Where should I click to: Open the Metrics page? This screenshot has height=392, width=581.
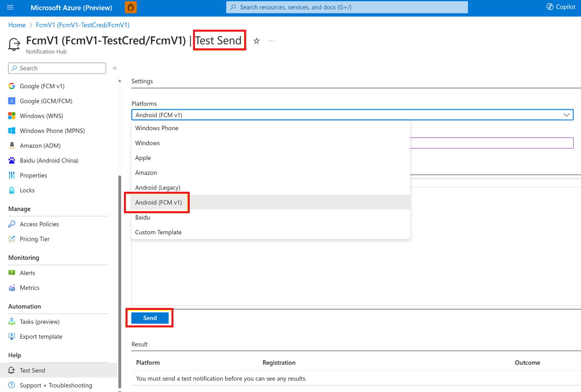(30, 288)
